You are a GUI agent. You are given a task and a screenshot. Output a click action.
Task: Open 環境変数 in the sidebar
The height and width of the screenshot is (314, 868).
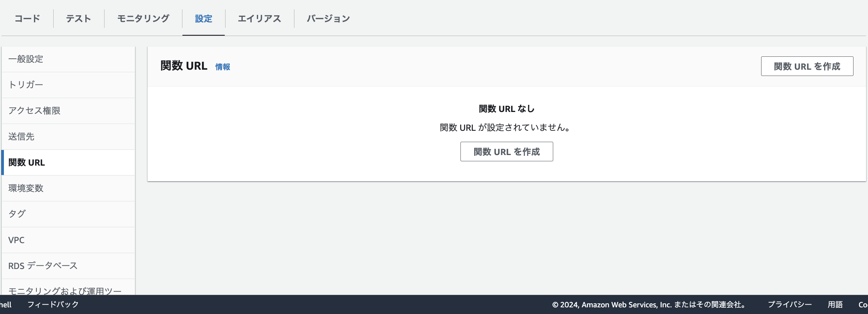26,188
